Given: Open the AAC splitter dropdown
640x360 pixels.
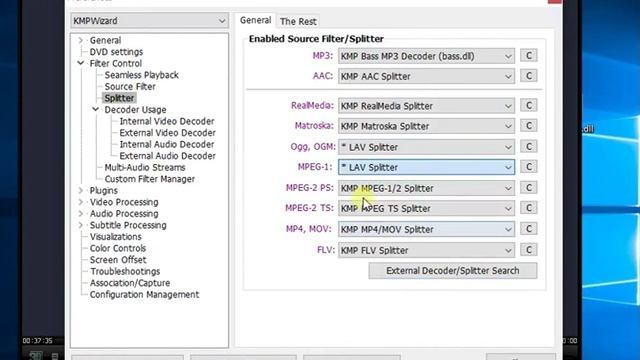Looking at the screenshot, I should (x=426, y=76).
